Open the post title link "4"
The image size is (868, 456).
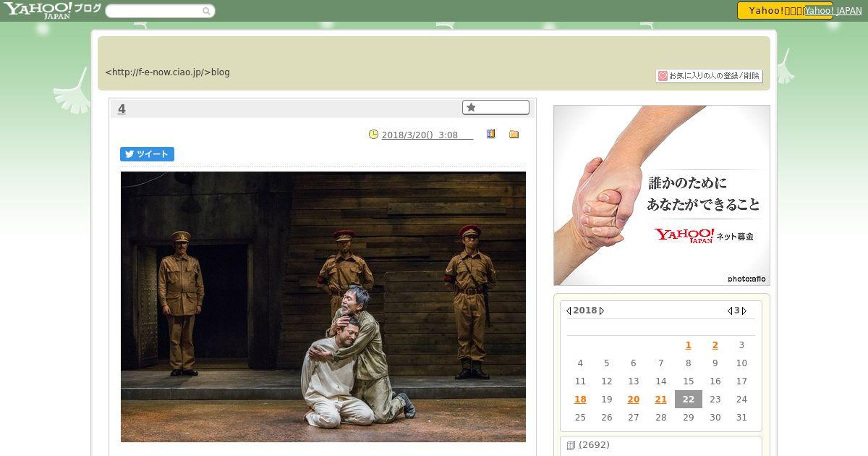122,109
